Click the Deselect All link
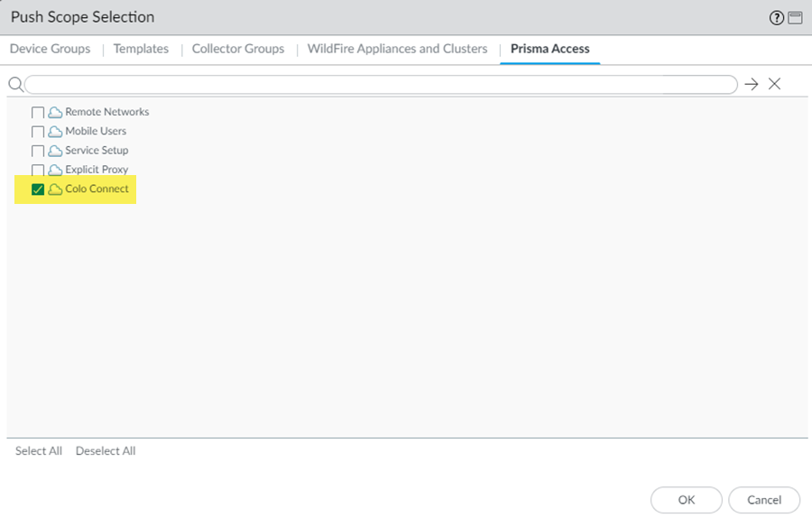Screen dimensions: 812x527 [x=106, y=451]
